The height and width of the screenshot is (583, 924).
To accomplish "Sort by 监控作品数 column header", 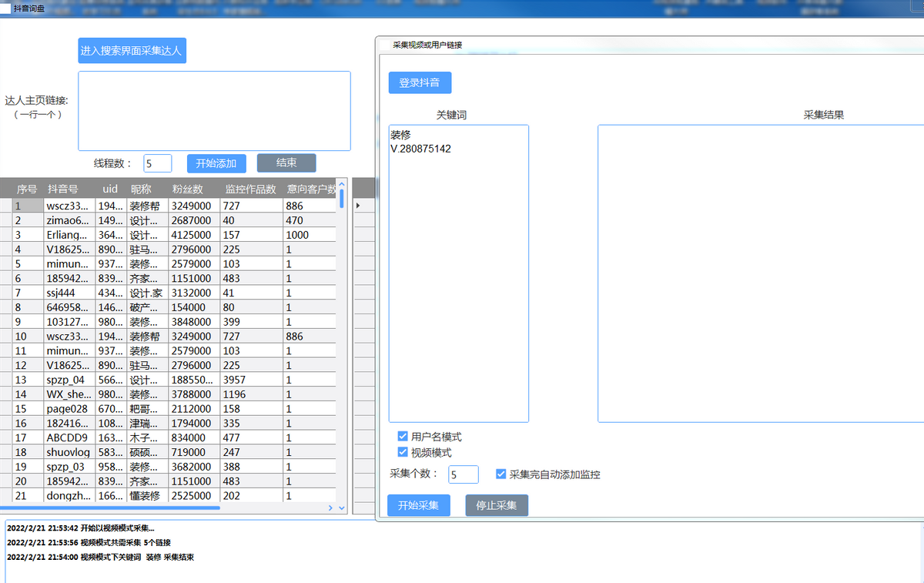I will pyautogui.click(x=251, y=189).
